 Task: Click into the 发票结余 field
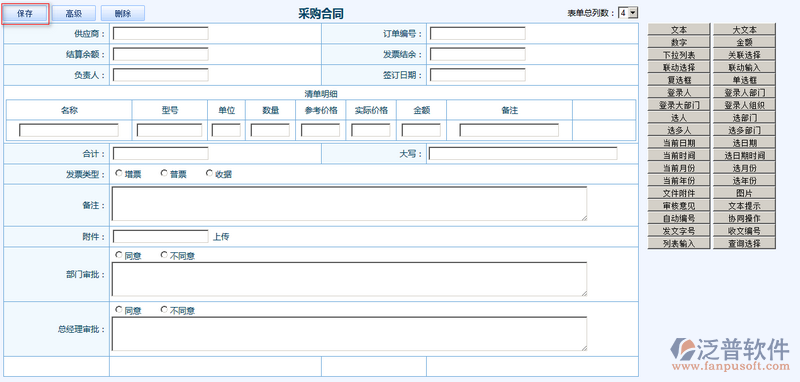click(478, 54)
